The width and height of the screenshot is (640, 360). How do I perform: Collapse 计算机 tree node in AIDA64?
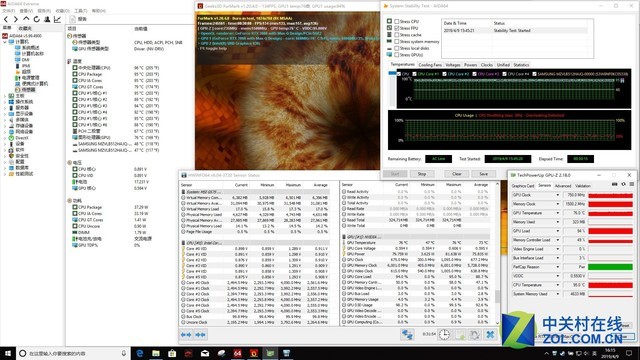[5, 42]
